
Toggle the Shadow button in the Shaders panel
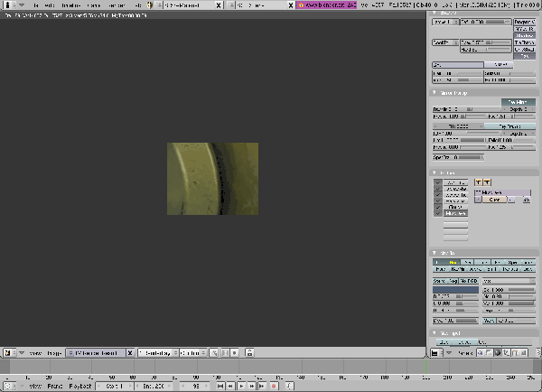pyautogui.click(x=524, y=35)
